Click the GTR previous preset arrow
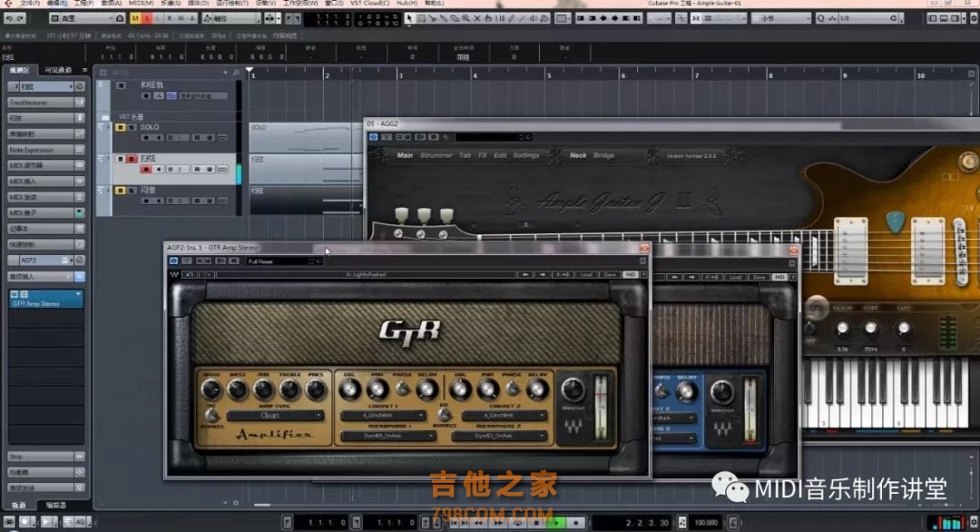Screen dimensions: 980x532 click(525, 274)
